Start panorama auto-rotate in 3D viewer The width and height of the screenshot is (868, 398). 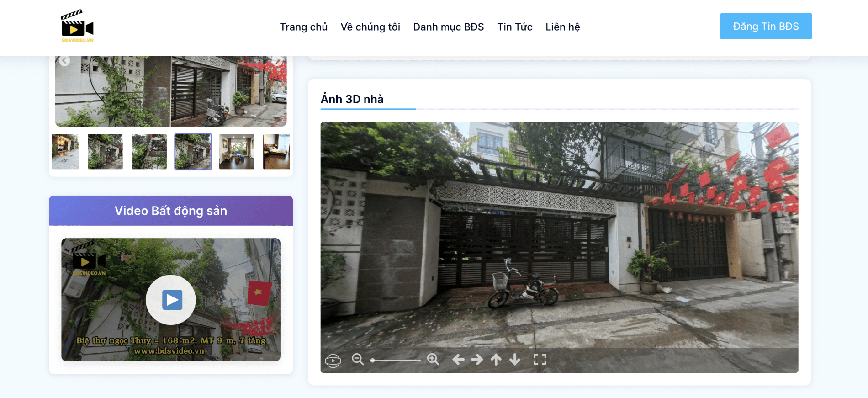(333, 361)
